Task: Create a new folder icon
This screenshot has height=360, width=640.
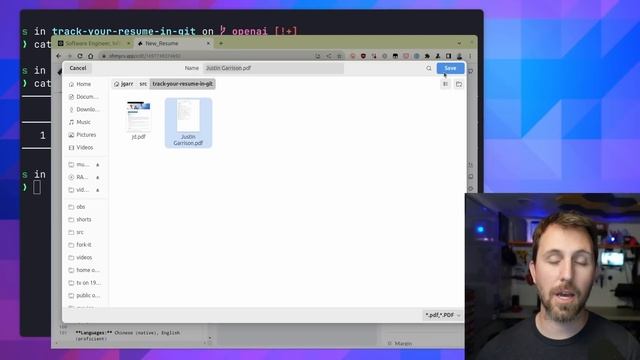Action: click(459, 84)
